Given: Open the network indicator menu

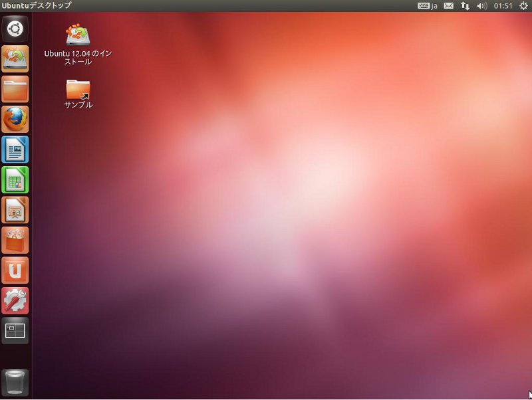Looking at the screenshot, I should pyautogui.click(x=465, y=5).
